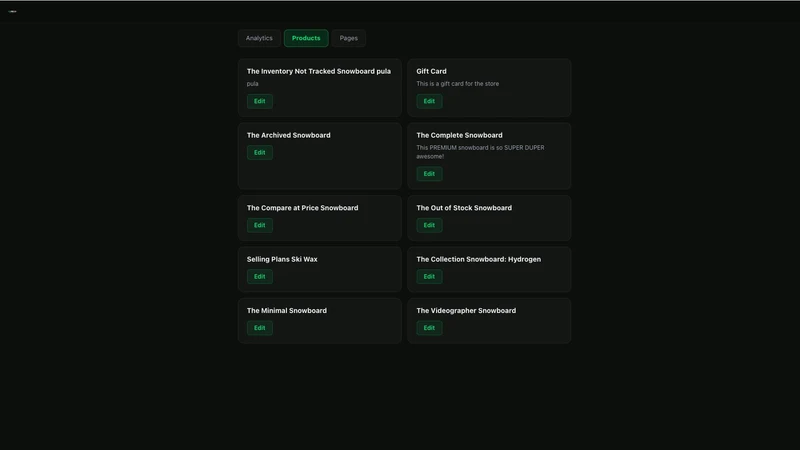Click 'The Videographer Snowboard' title

[466, 311]
